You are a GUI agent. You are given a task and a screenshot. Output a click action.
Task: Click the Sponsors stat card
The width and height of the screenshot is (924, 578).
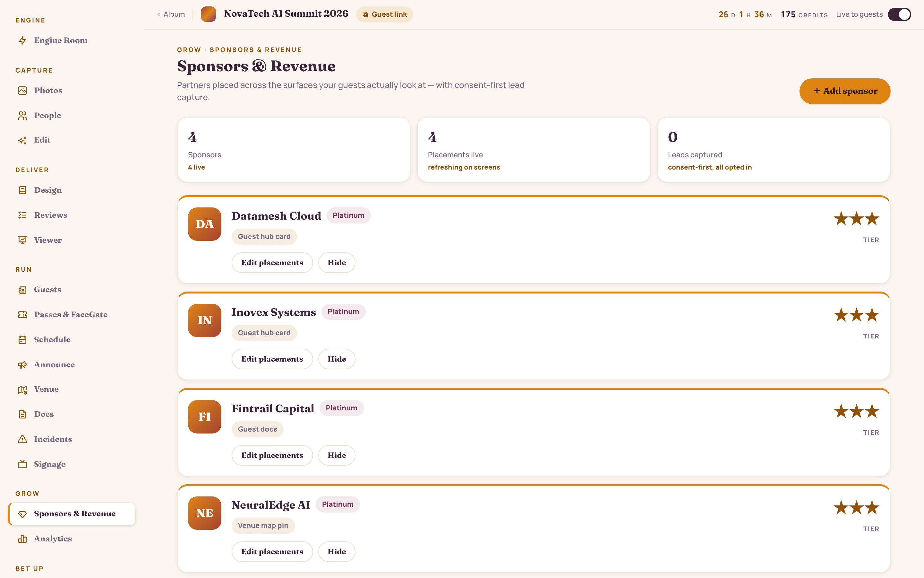(x=294, y=149)
